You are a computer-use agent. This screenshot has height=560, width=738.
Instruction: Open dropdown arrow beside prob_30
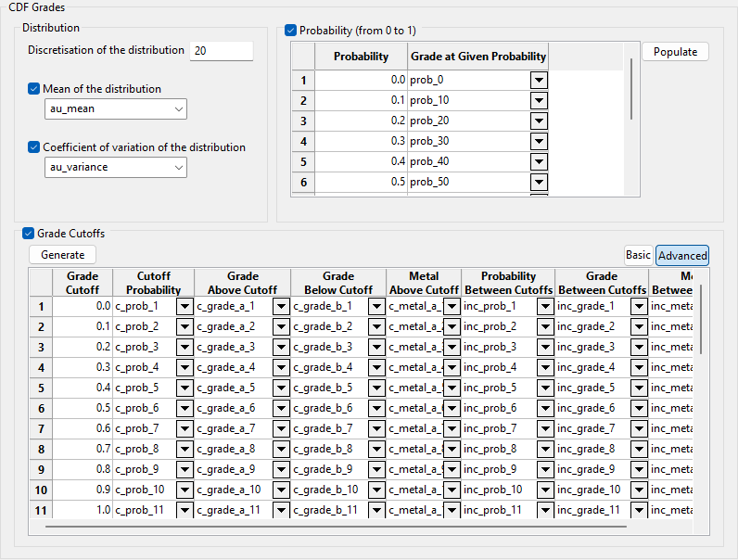539,142
